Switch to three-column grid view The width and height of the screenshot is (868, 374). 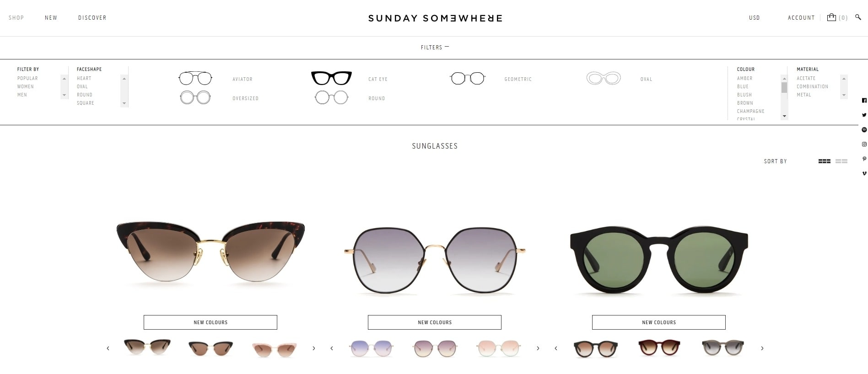tap(824, 161)
